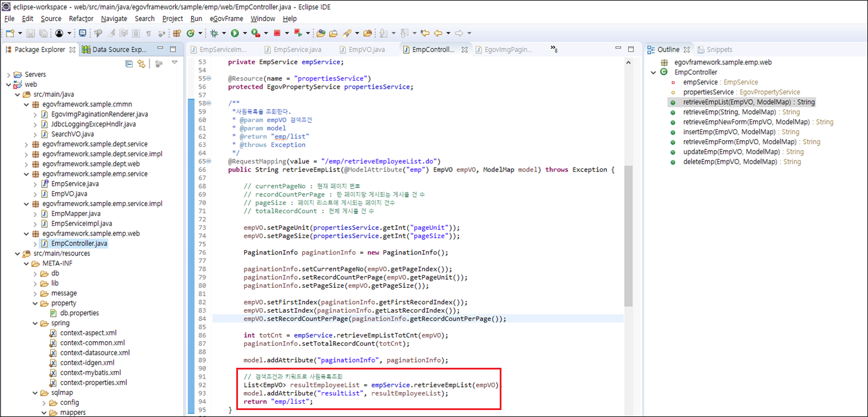Image resolution: width=868 pixels, height=417 pixels.
Task: Toggle Mark Occurrences toolbar icon
Action: point(111,33)
